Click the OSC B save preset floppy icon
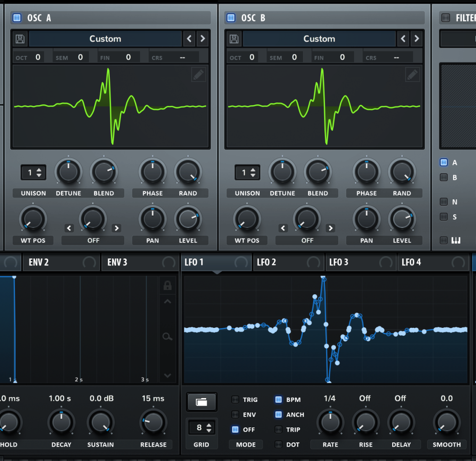The height and width of the screenshot is (461, 476). click(x=234, y=39)
